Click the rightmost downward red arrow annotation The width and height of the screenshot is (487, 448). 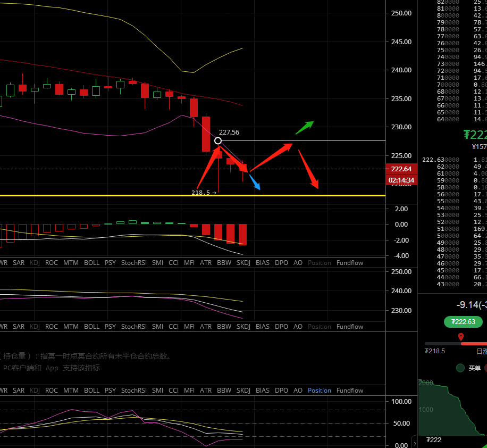pos(308,169)
